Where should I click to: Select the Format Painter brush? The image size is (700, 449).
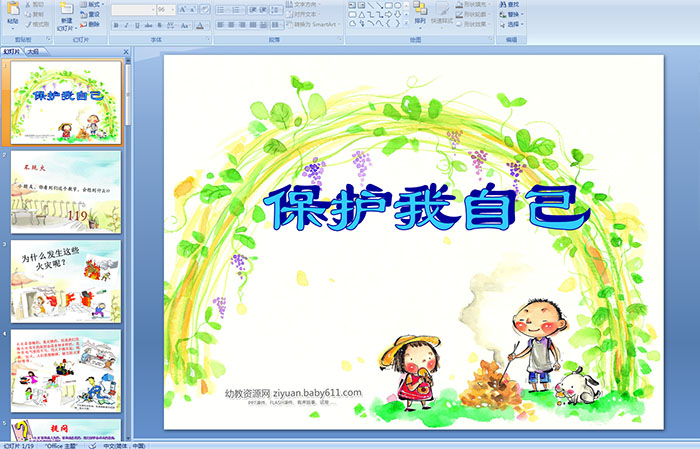(x=29, y=24)
